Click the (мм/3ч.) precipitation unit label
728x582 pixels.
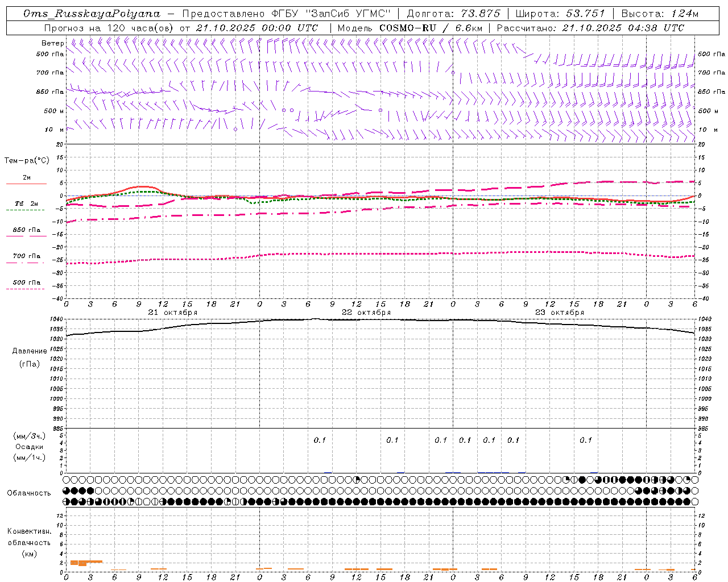pos(30,436)
